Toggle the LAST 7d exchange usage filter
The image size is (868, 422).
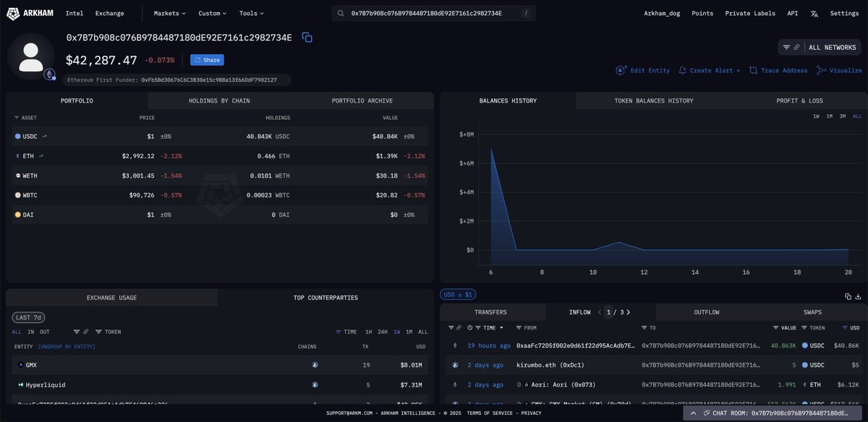click(27, 316)
